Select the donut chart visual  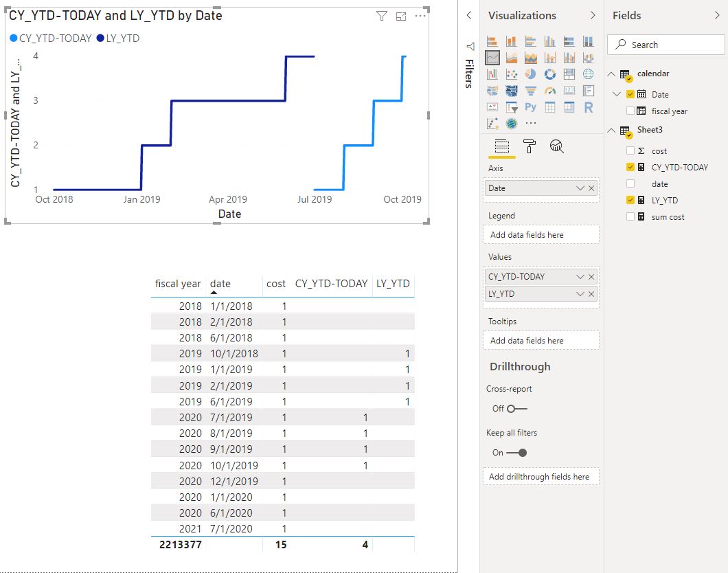click(x=550, y=74)
